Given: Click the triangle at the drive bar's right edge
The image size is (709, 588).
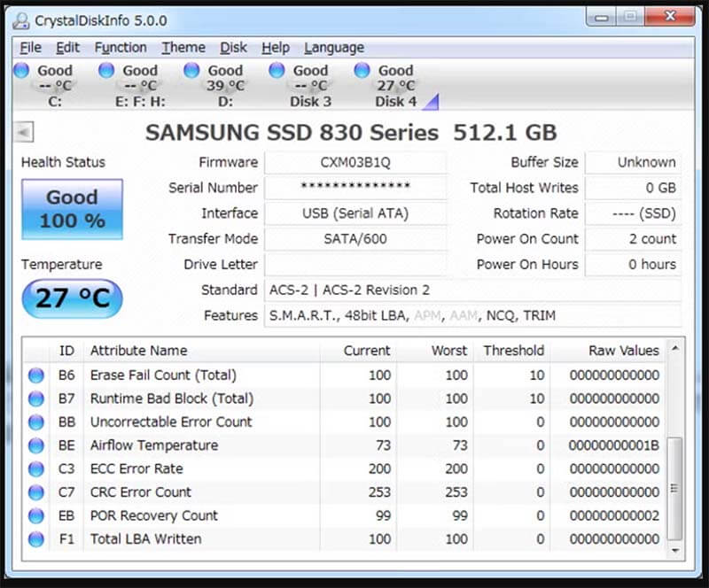Looking at the screenshot, I should tap(428, 104).
